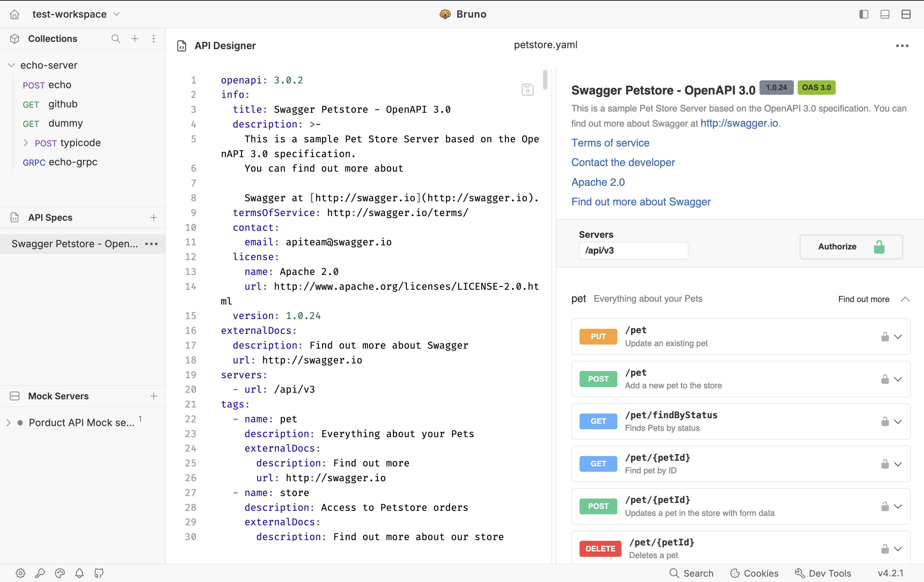Open API Designer three-dots menu
924x582 pixels.
[902, 46]
